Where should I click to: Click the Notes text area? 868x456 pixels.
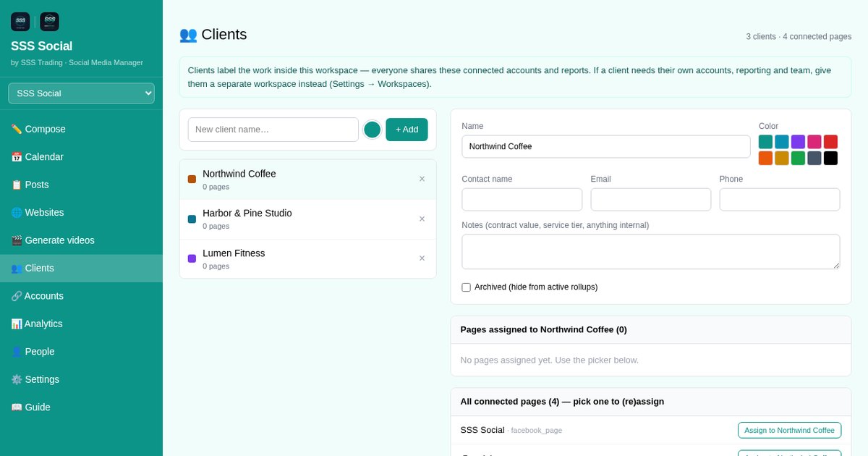click(x=651, y=252)
